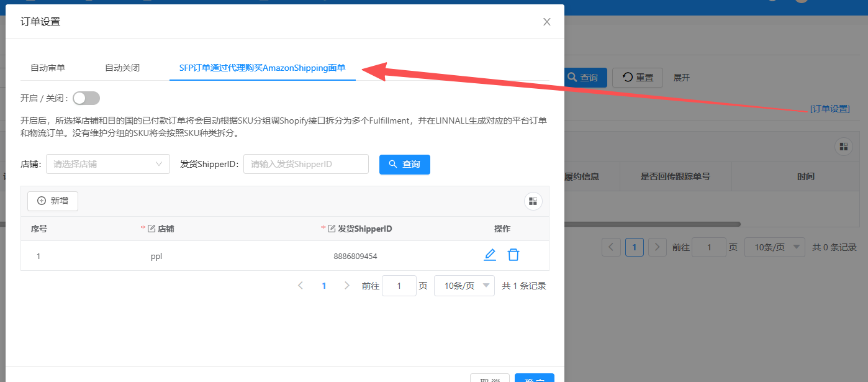Screen dimensions: 868x382
Task: Open column settings grid icon in background table
Action: pyautogui.click(x=843, y=147)
